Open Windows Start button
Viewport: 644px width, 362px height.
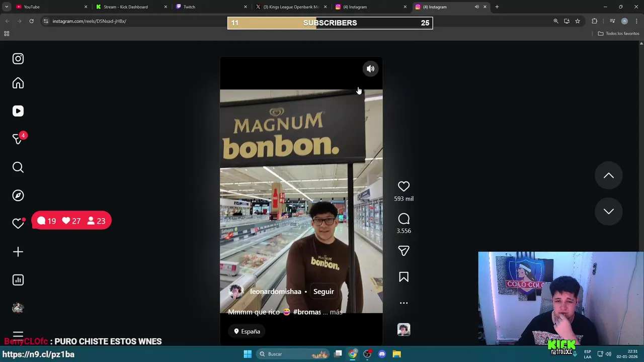point(248,354)
